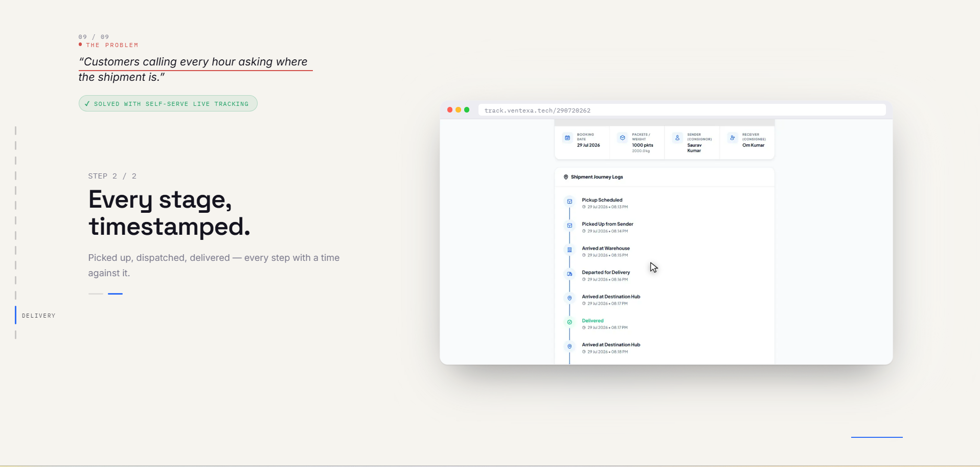
Task: Click the "Picked Up from Sender" log entry text
Action: tap(607, 224)
